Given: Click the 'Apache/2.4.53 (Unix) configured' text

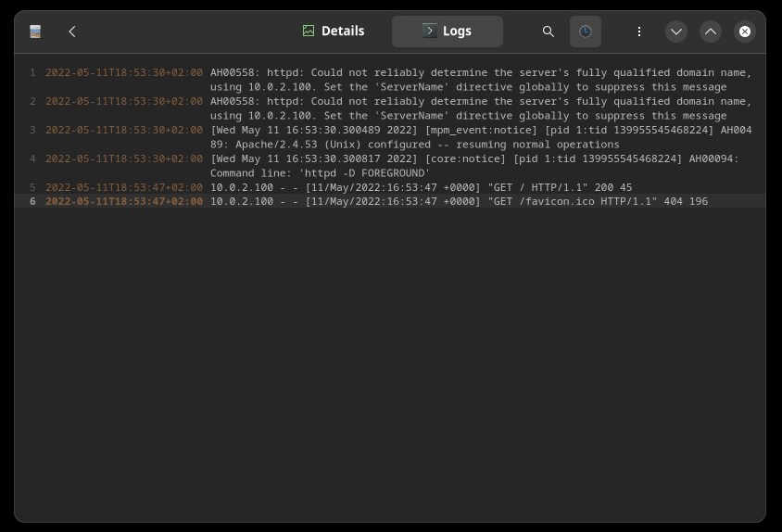Looking at the screenshot, I should point(333,145).
